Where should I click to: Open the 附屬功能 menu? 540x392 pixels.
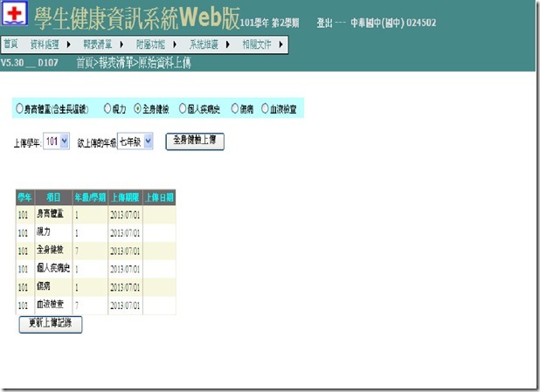coord(150,45)
